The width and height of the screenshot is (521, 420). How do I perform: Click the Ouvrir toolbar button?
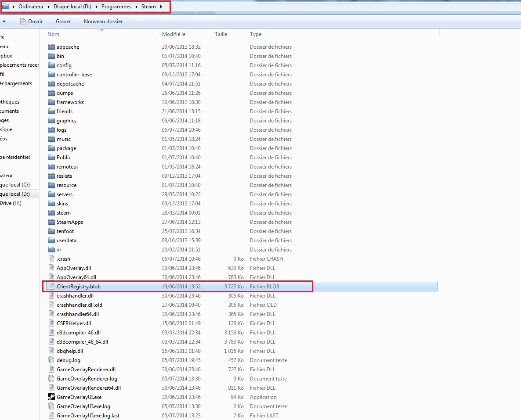pyautogui.click(x=31, y=21)
